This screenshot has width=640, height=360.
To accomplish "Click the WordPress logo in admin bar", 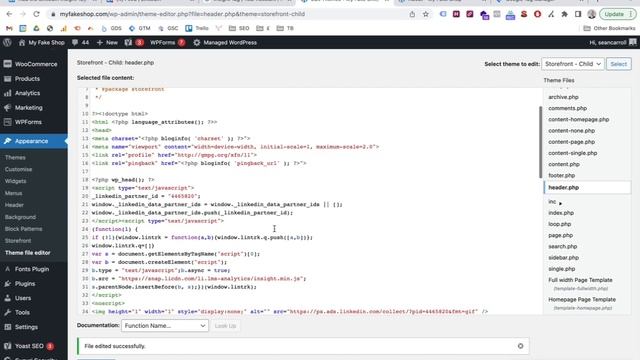I will coord(7,42).
